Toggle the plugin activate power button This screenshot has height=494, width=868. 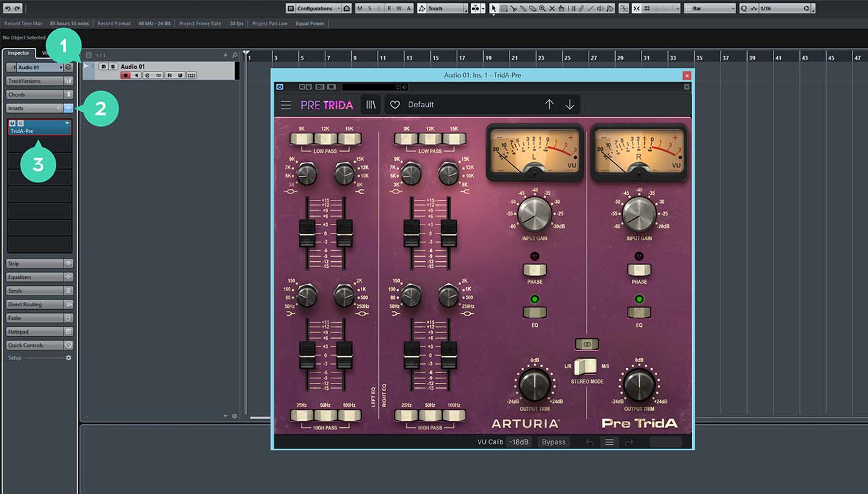pyautogui.click(x=279, y=87)
